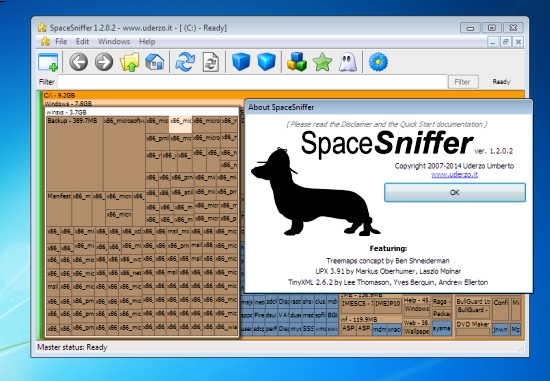Select the Backup - 389.7MB block

click(75, 154)
